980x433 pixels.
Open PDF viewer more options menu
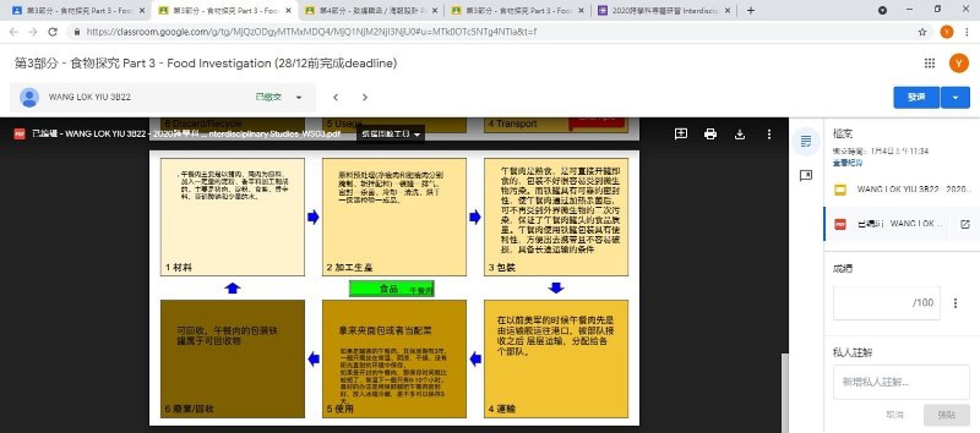pos(769,134)
